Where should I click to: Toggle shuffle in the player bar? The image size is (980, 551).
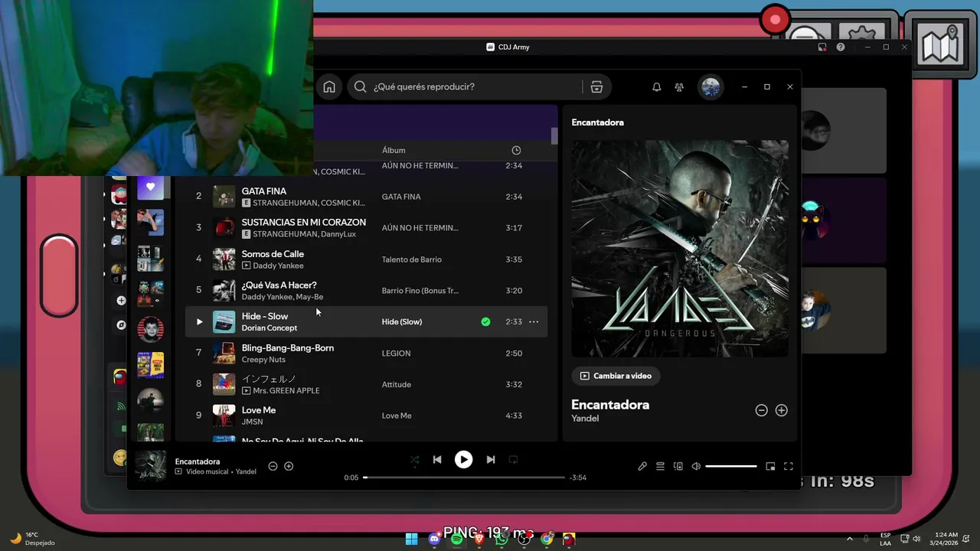pos(414,460)
